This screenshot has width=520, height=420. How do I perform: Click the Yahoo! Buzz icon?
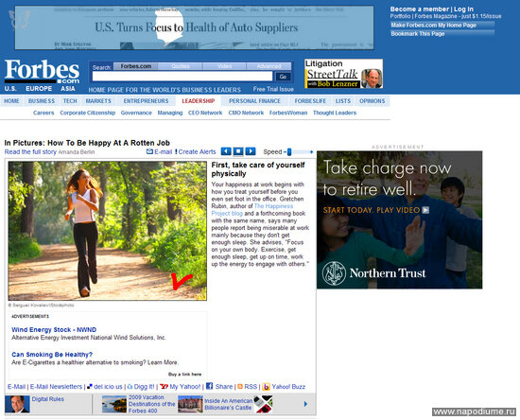266,387
